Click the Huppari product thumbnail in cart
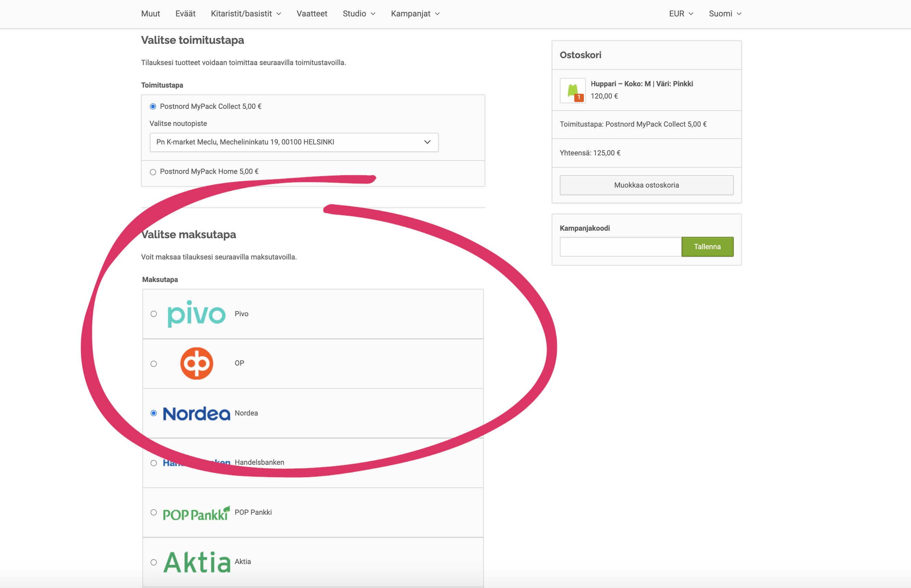Viewport: 911px width, 588px height. [572, 91]
